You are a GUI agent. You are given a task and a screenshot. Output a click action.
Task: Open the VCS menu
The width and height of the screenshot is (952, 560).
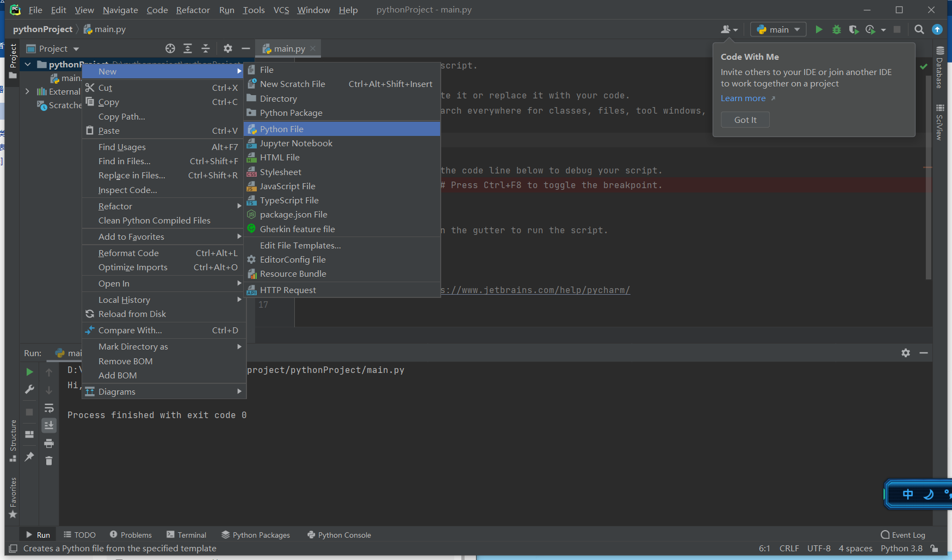point(281,10)
